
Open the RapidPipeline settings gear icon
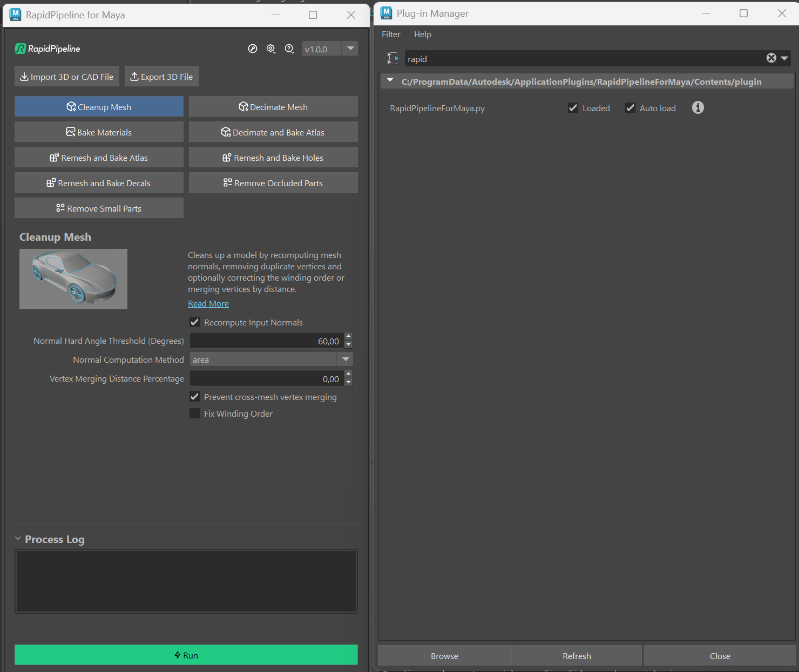coord(271,49)
